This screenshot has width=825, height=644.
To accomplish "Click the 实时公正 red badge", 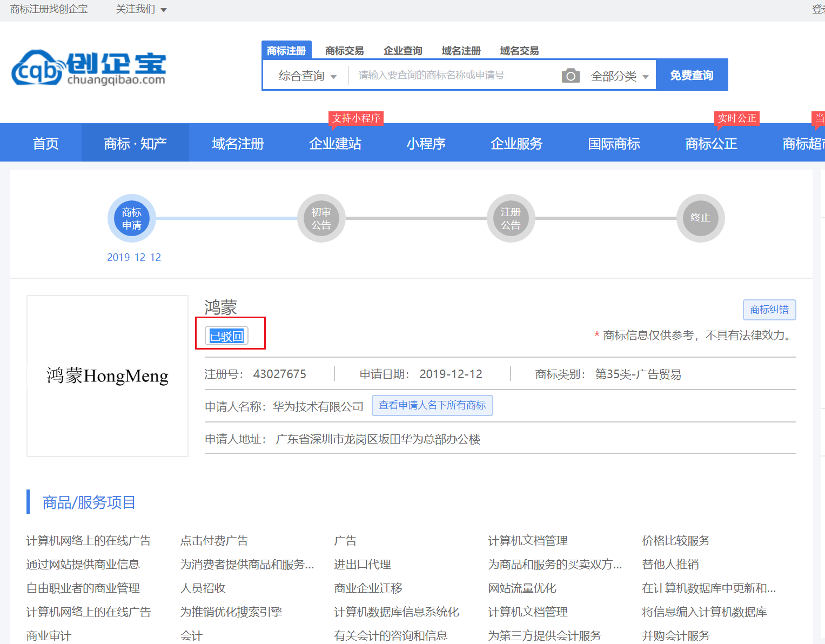I will (x=737, y=118).
